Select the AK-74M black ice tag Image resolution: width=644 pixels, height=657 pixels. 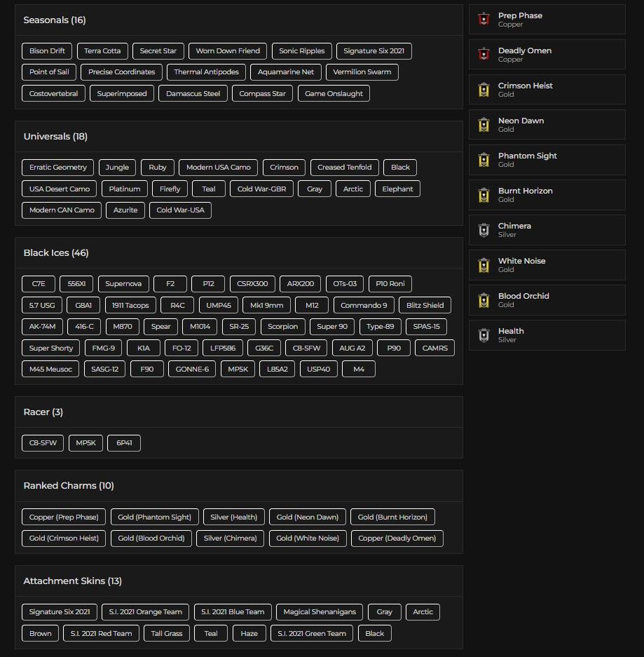(42, 327)
